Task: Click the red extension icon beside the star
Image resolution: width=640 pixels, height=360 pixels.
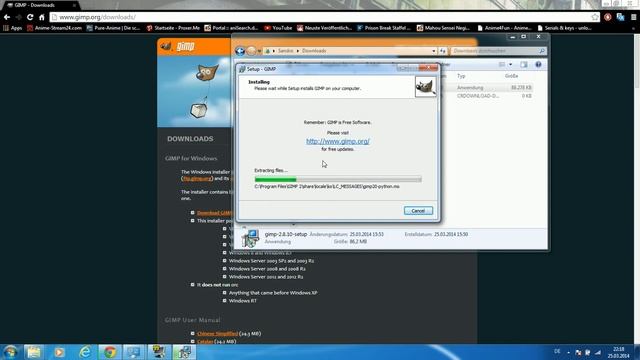Action: tap(608, 17)
